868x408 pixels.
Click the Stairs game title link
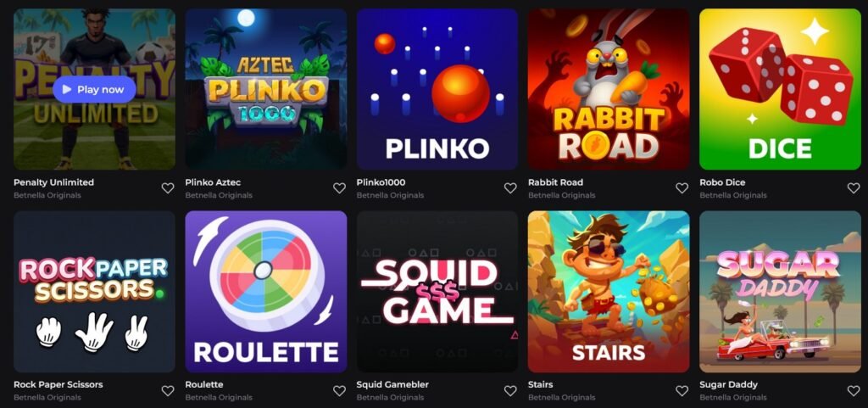pyautogui.click(x=540, y=384)
